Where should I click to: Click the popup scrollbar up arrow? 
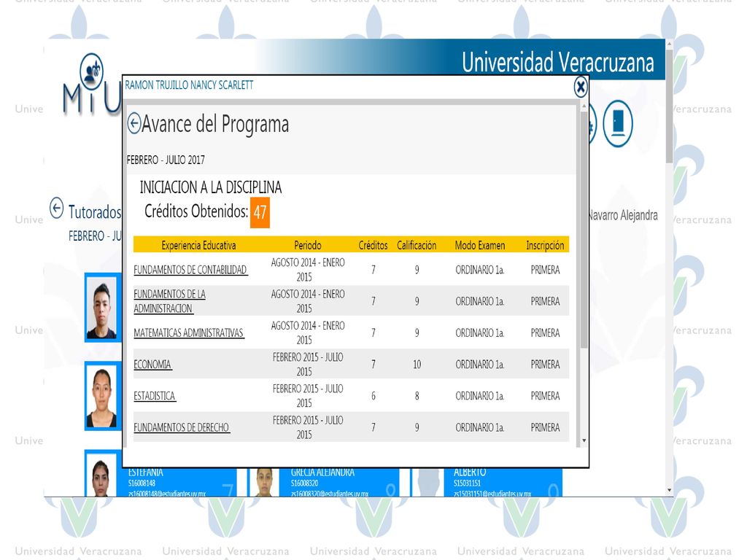point(584,108)
